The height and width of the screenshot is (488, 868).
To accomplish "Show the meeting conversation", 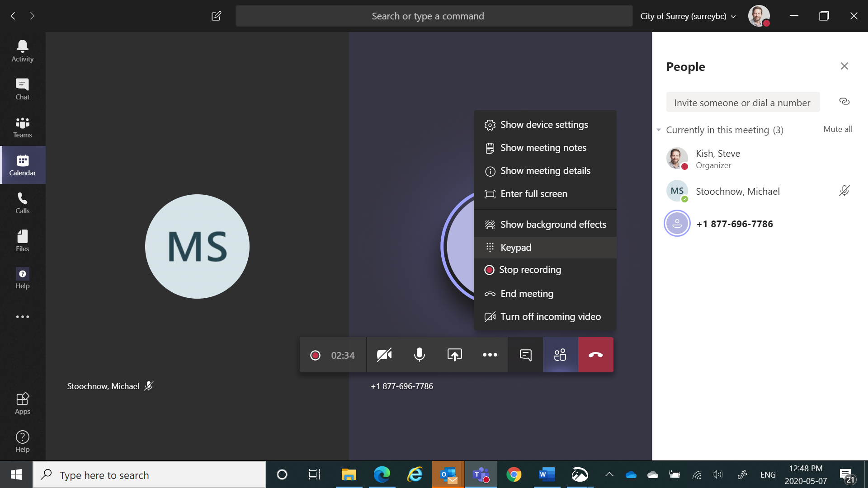I will tap(525, 355).
